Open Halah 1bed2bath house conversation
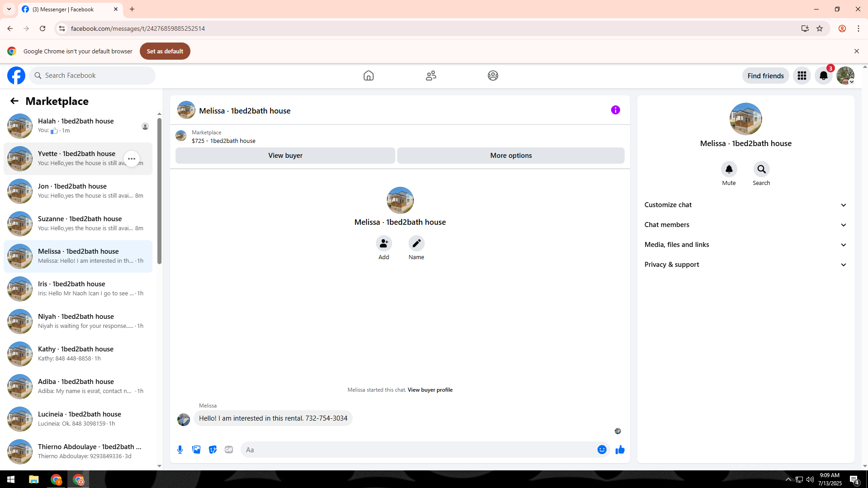This screenshot has height=488, width=868. pos(78,126)
